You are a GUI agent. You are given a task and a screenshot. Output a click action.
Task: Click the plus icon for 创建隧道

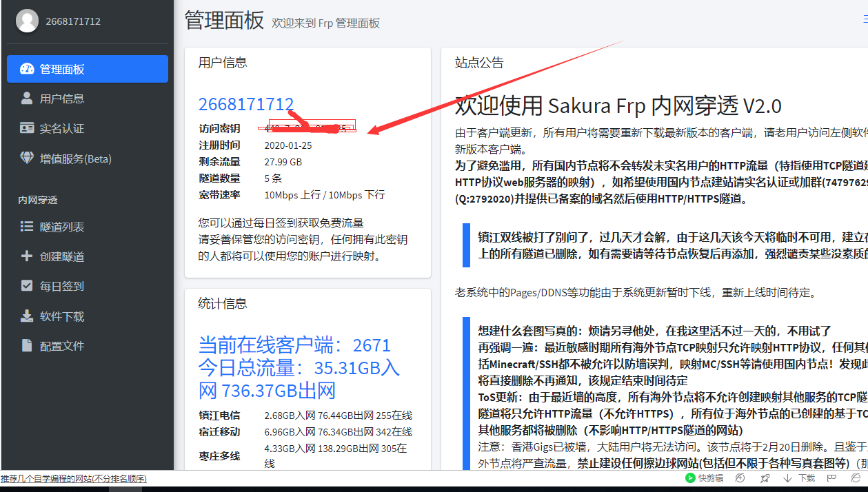point(27,256)
